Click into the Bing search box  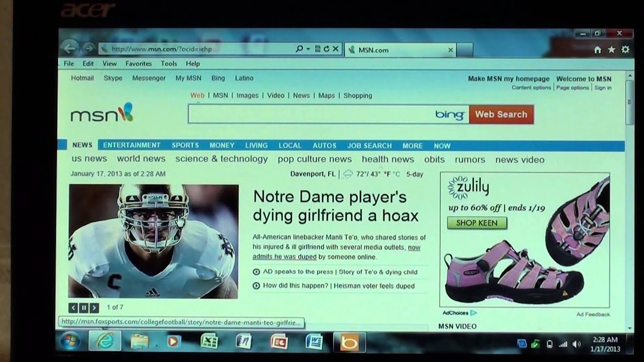tap(312, 114)
